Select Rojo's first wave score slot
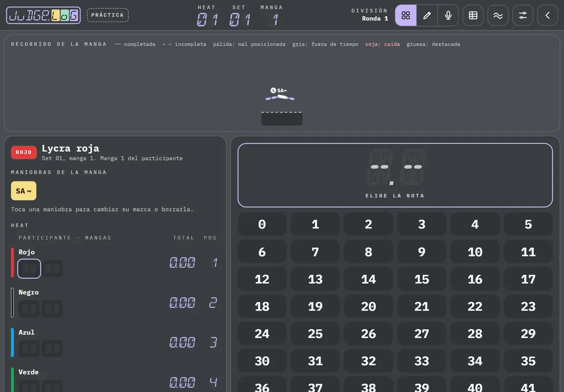Viewport: 564px width, 392px height. point(29,269)
